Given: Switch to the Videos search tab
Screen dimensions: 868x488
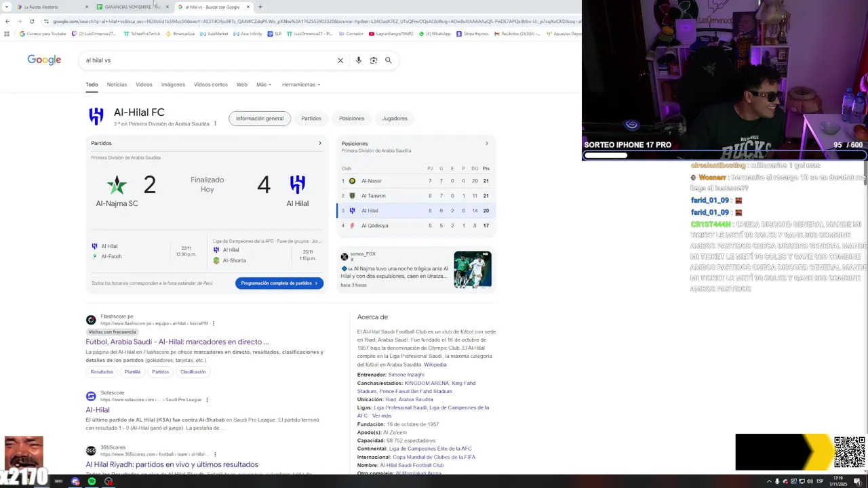Looking at the screenshot, I should [144, 85].
